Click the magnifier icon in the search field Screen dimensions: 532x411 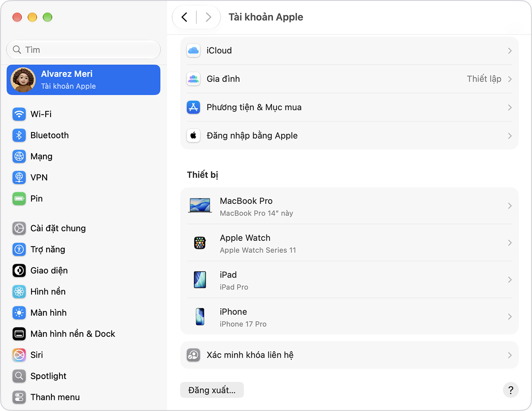17,50
